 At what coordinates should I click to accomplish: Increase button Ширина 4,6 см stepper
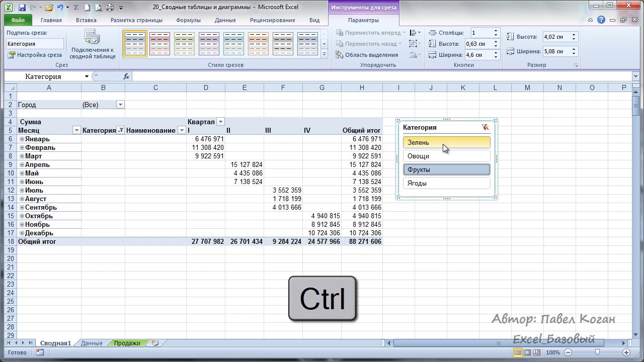point(496,53)
